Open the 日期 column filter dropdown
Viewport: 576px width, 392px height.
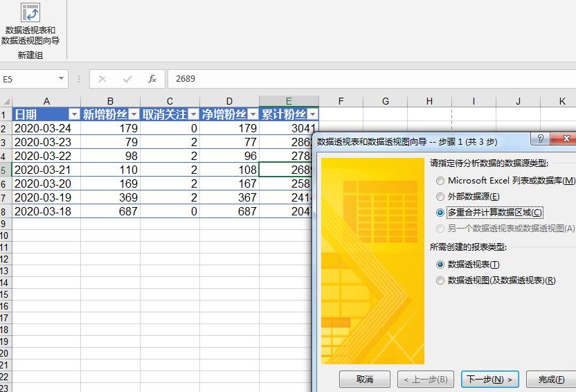(74, 115)
